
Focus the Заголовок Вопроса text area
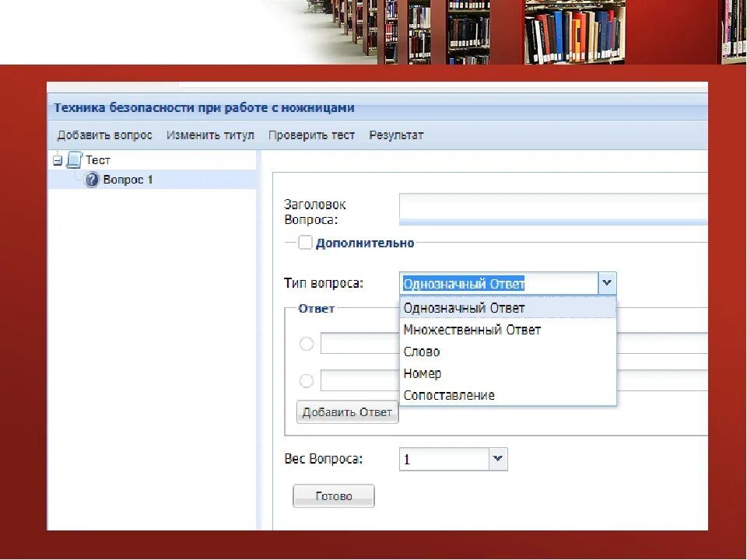pos(553,208)
